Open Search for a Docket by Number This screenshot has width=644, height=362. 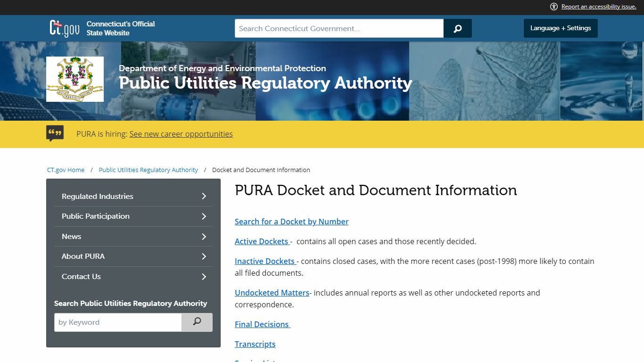pyautogui.click(x=292, y=222)
